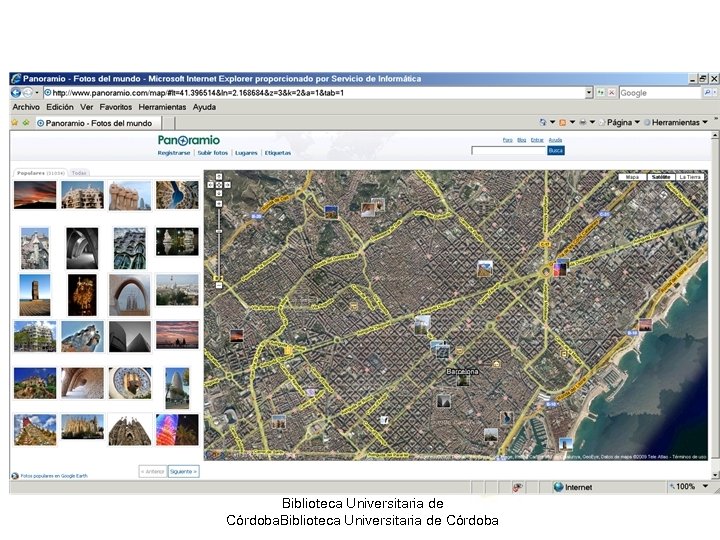Switch map view to Mapa
The width and height of the screenshot is (720, 540).
(x=632, y=176)
